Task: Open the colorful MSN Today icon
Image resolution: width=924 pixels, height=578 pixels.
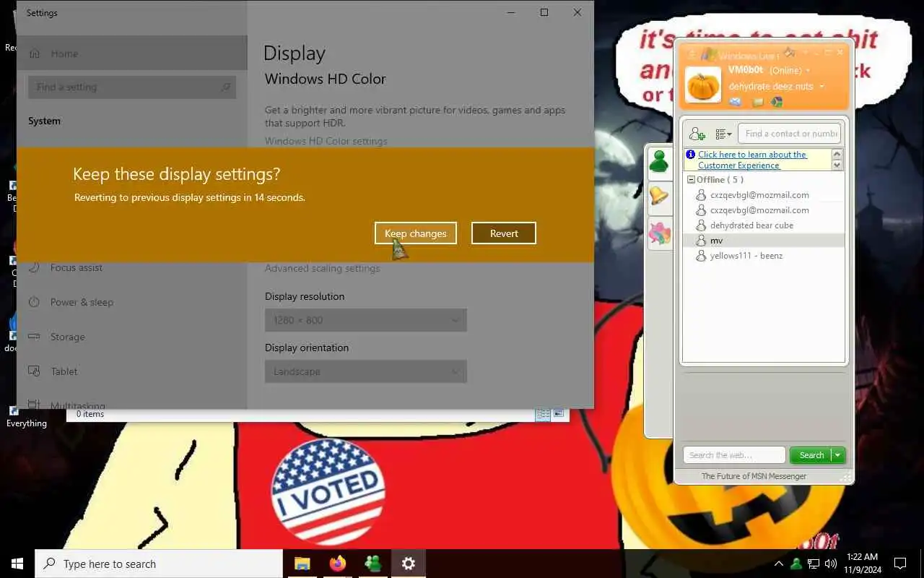Action: [776, 103]
